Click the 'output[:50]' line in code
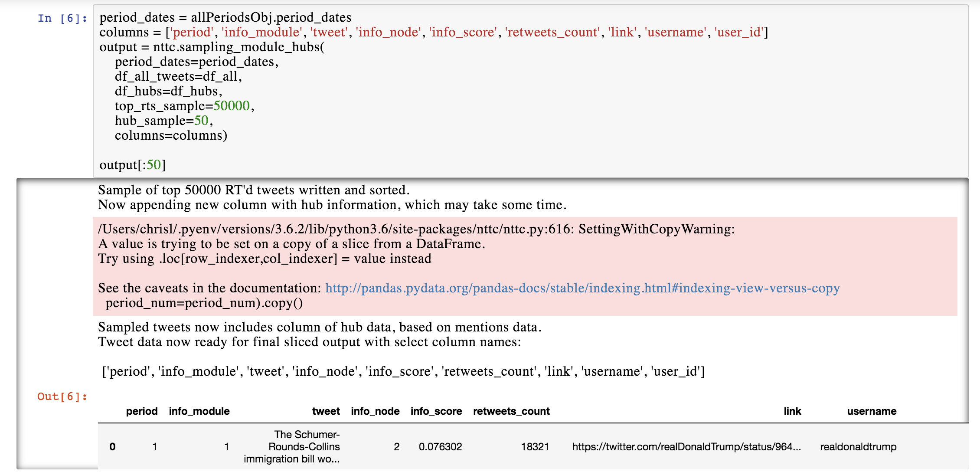The image size is (980, 472). click(x=132, y=165)
